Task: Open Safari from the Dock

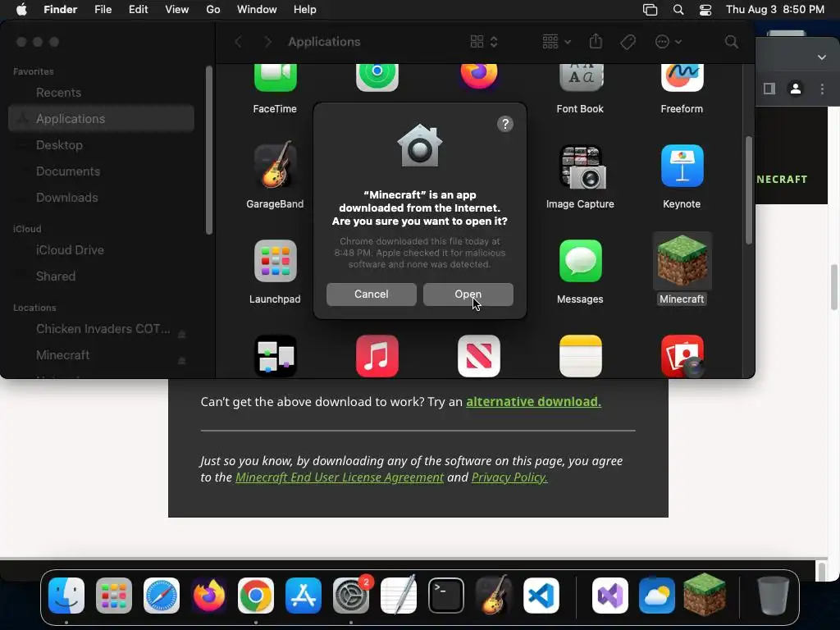Action: pyautogui.click(x=162, y=596)
